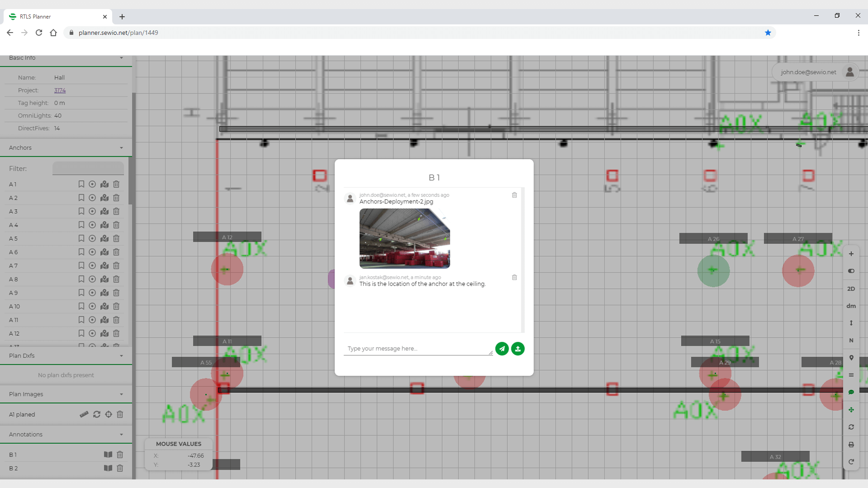Click the location pin icon in the right toolbar
868x488 pixels.
click(851, 358)
